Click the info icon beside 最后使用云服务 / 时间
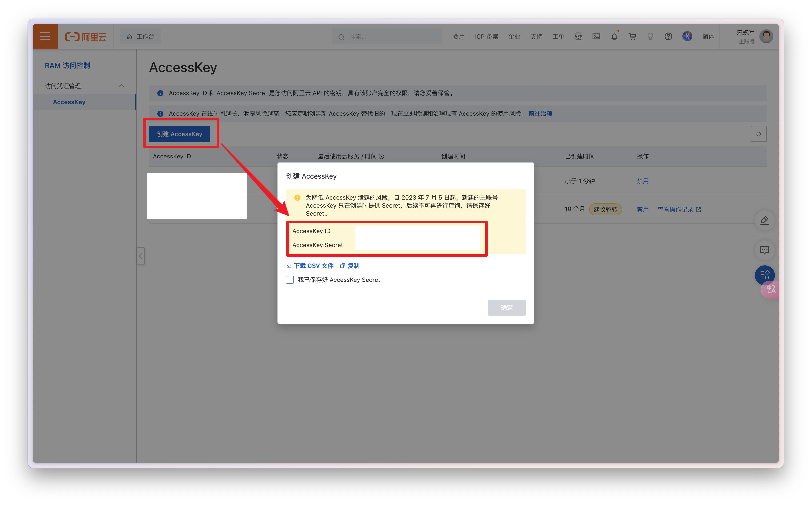Screen dimensions: 812x505 point(381,157)
